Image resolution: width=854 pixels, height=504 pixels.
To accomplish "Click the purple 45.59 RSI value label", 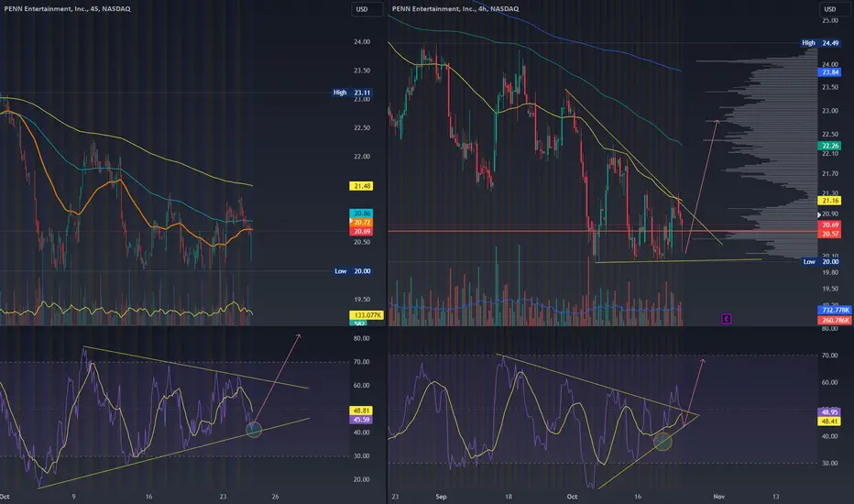I will pyautogui.click(x=361, y=420).
